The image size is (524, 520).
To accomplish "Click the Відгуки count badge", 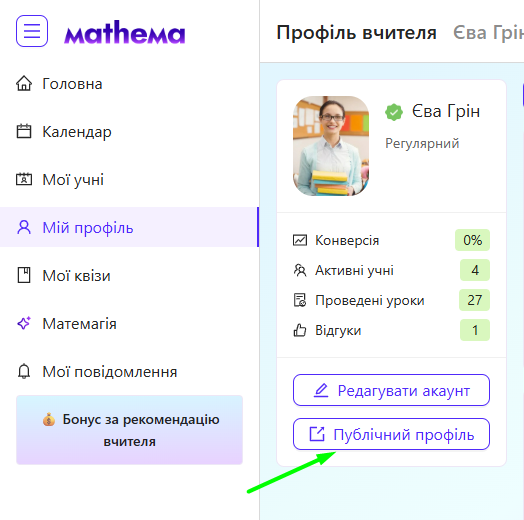I will pyautogui.click(x=475, y=330).
